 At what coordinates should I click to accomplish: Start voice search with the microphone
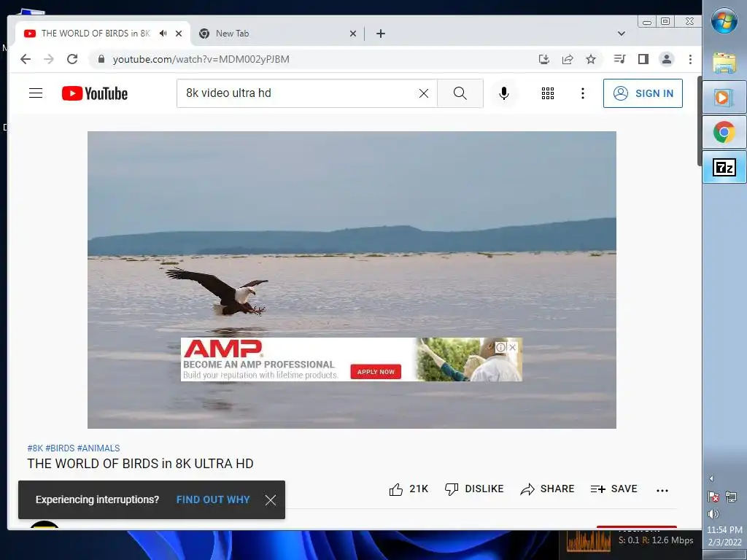[504, 93]
